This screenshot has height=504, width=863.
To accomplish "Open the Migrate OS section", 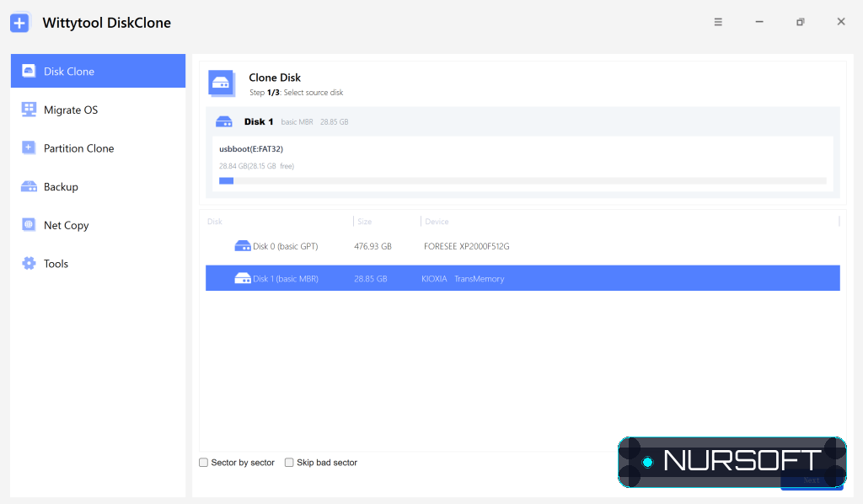I will [x=98, y=110].
